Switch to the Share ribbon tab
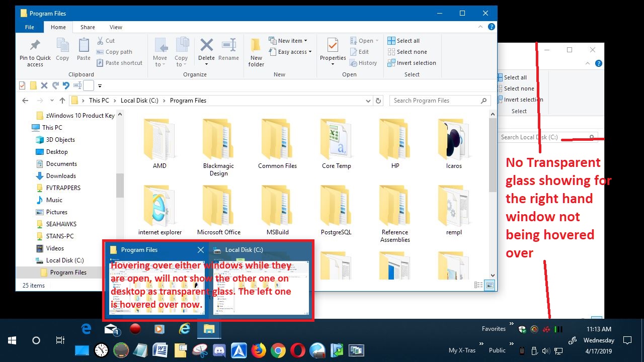 (88, 27)
